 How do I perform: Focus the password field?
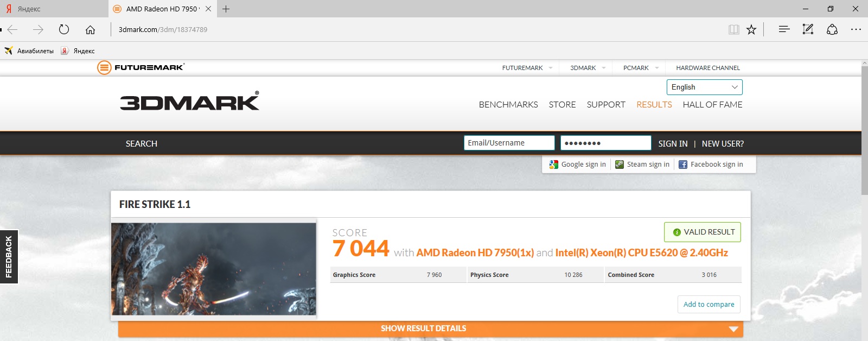pos(606,143)
